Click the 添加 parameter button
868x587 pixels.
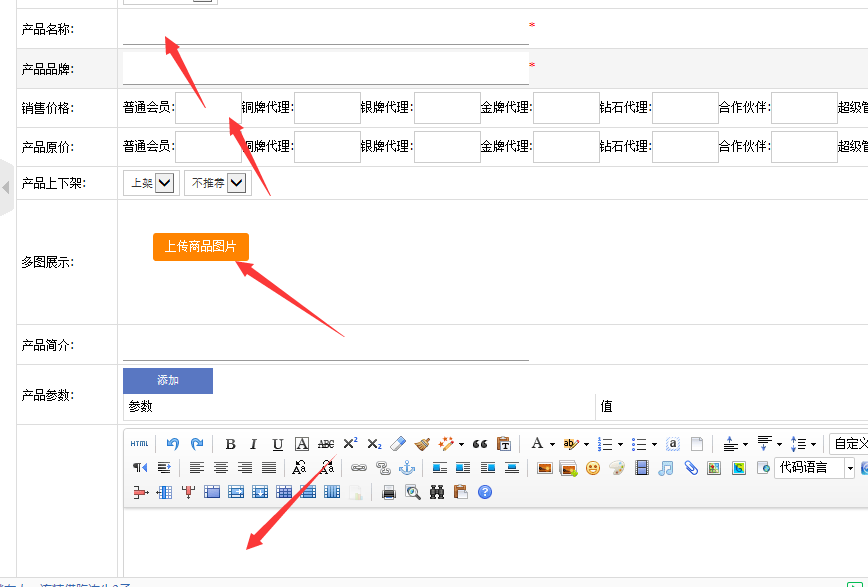168,380
